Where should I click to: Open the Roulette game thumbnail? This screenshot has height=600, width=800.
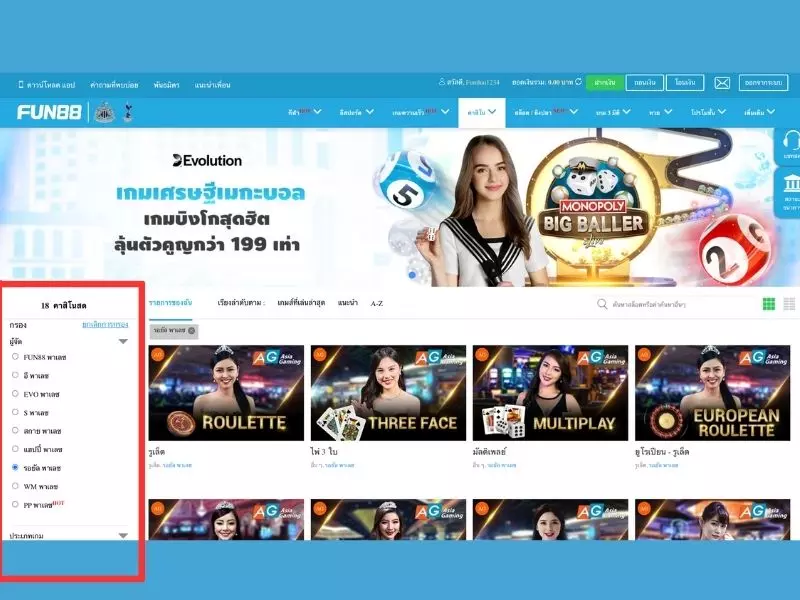[226, 393]
